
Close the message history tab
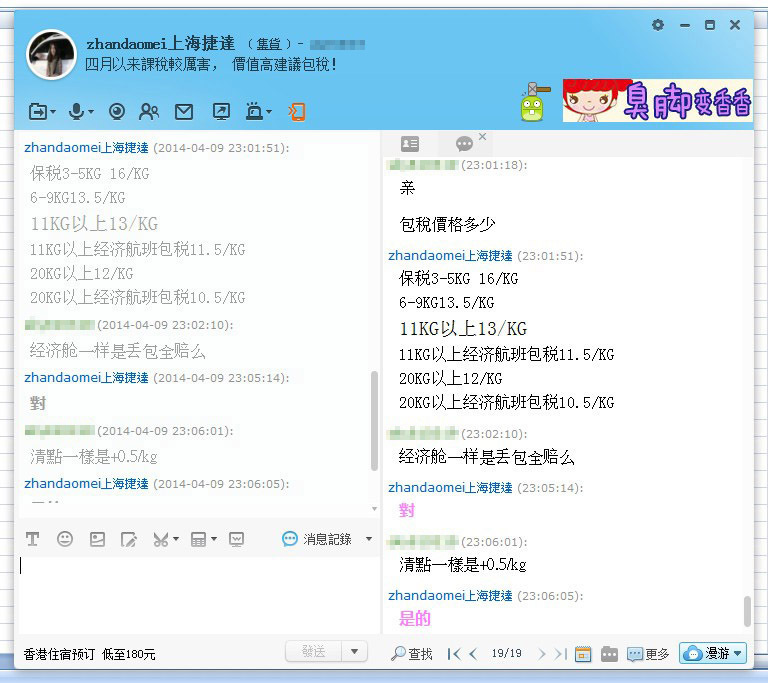pos(482,136)
